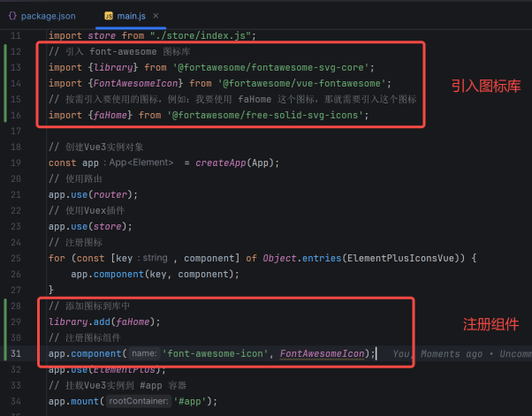Screen dimensions: 532x416
Task: Click the '// 使用Vuex插件' comment on line 22
Action: 87,210
